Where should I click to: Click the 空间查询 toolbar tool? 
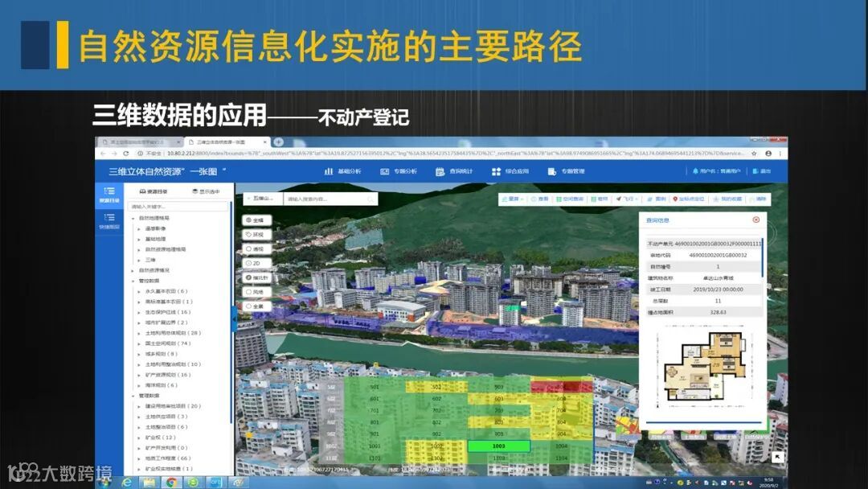pyautogui.click(x=570, y=199)
